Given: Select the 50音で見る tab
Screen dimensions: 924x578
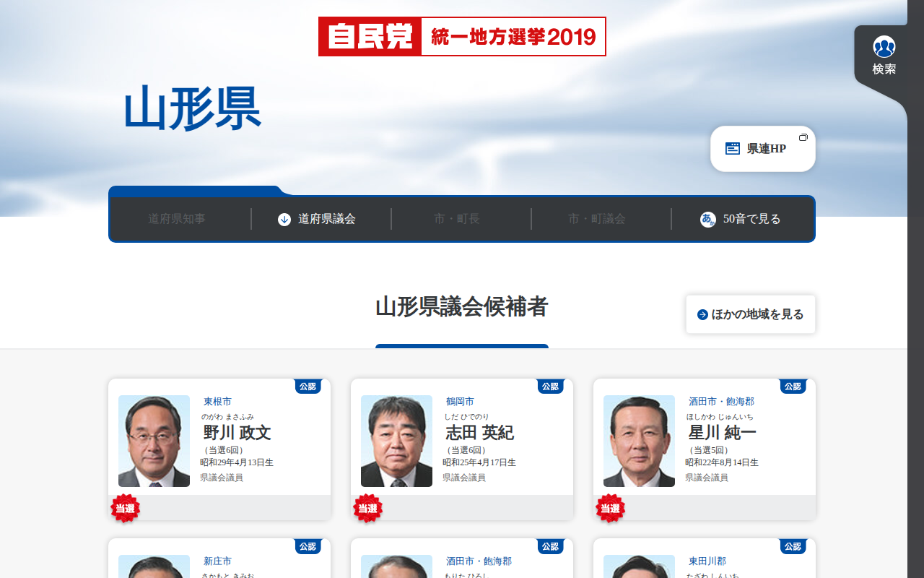Looking at the screenshot, I should pyautogui.click(x=742, y=219).
